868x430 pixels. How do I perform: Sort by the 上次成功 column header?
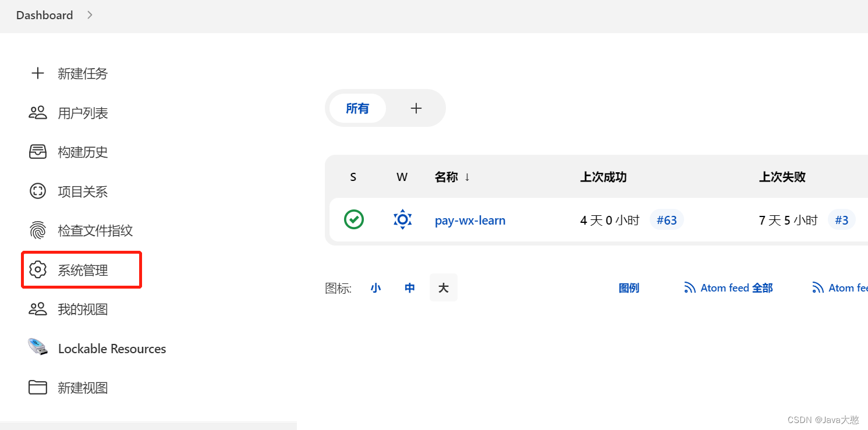coord(604,177)
